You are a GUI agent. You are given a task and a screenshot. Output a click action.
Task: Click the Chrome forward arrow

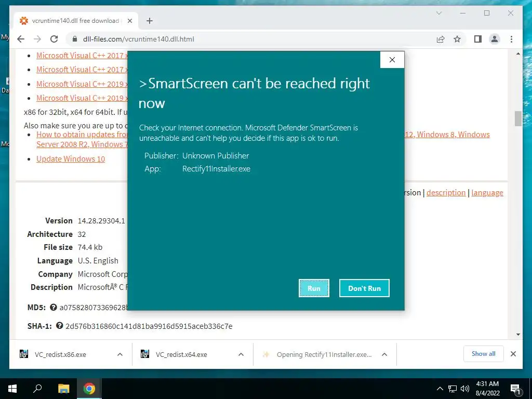(x=37, y=39)
